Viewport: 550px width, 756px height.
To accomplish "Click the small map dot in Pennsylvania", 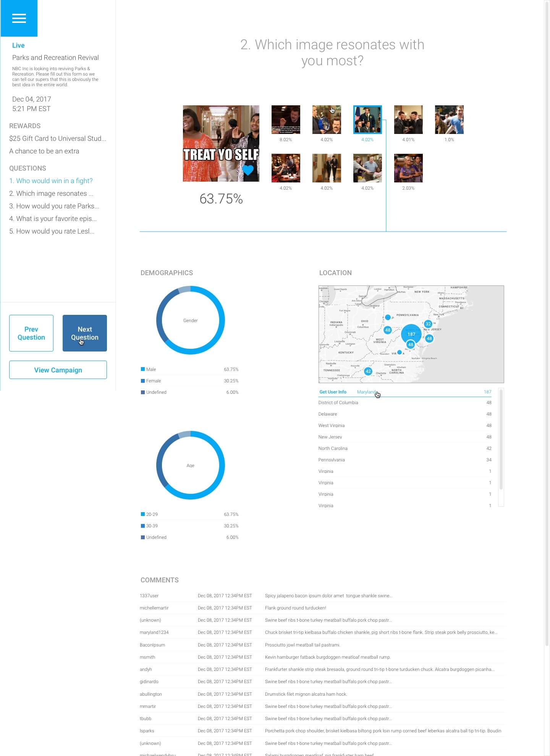I will click(x=388, y=317).
